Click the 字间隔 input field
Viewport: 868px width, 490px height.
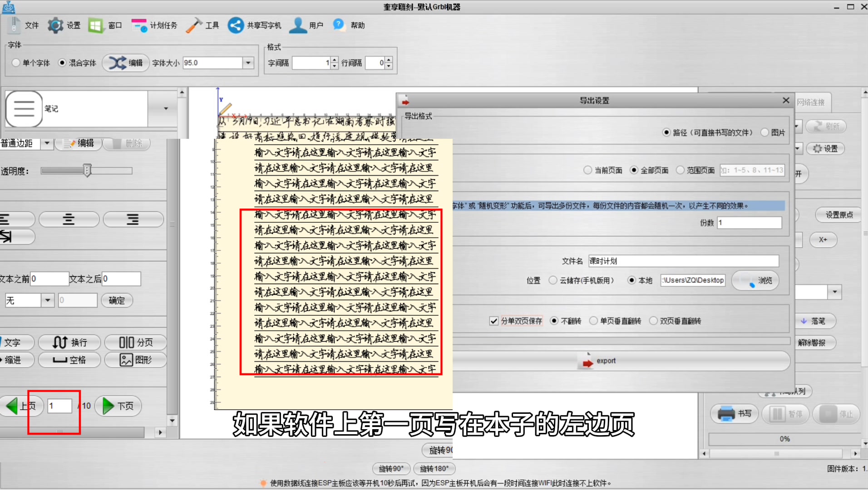311,63
